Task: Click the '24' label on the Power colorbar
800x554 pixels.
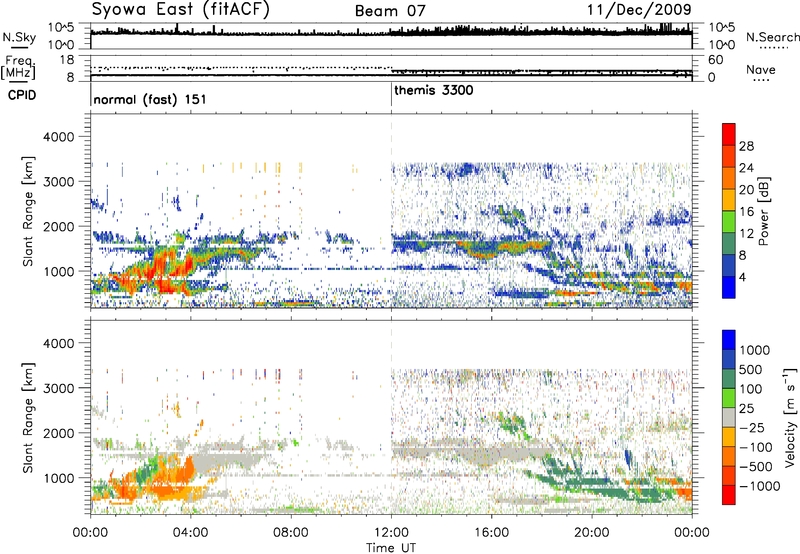Action: pos(746,168)
